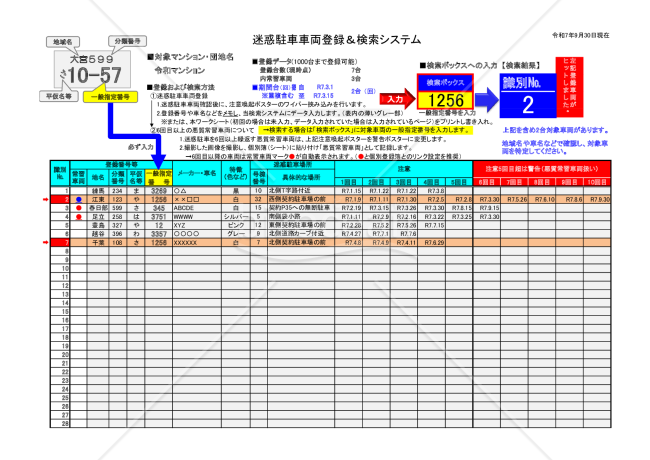
Task: Select the date cell R7.8.6
Action: point(570,200)
